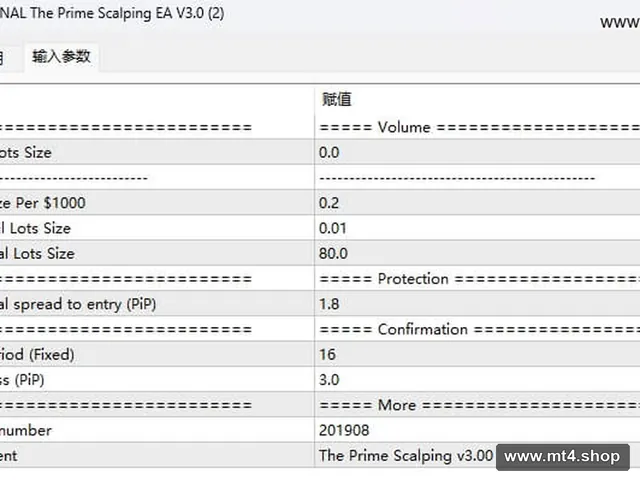Edit the spread to entry value 1.8

(x=477, y=304)
